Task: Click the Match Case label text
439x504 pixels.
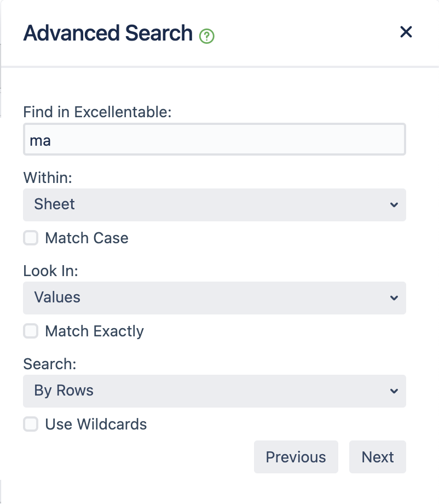Action: [x=86, y=238]
